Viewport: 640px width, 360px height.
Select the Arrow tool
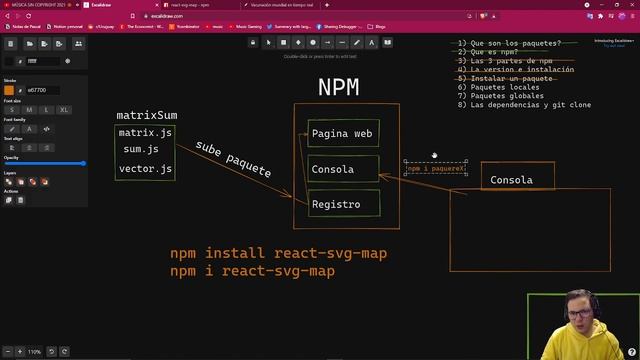coord(328,42)
